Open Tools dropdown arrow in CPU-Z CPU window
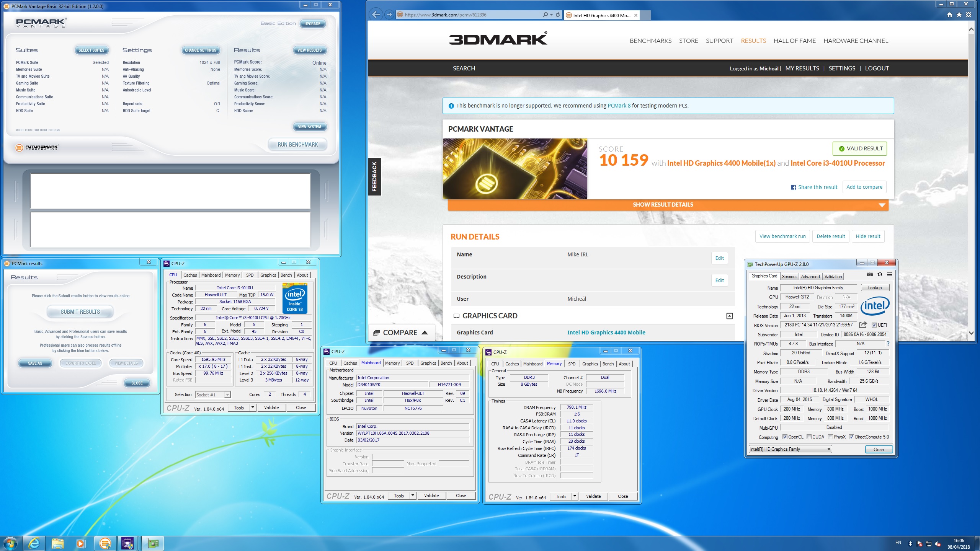 253,408
